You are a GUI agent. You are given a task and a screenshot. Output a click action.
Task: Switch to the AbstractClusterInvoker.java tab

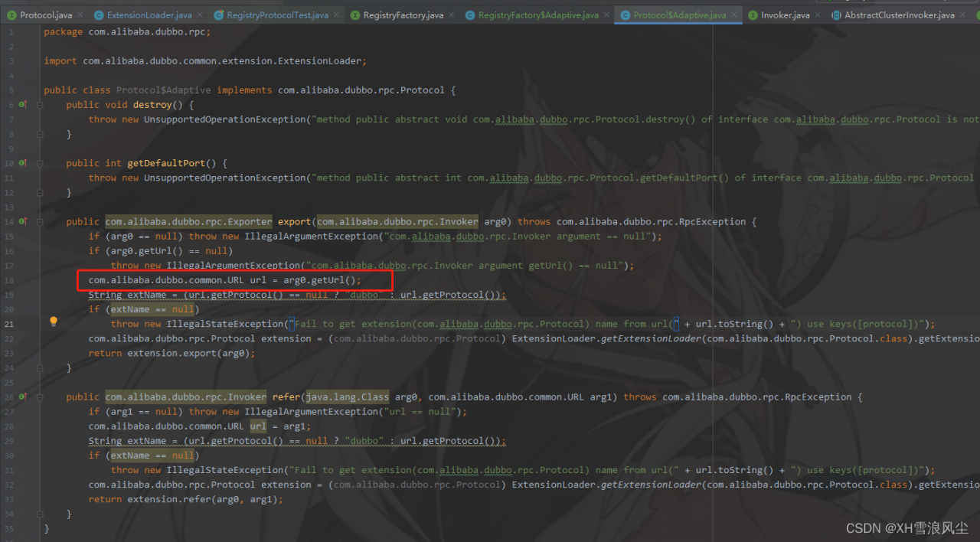[x=899, y=15]
